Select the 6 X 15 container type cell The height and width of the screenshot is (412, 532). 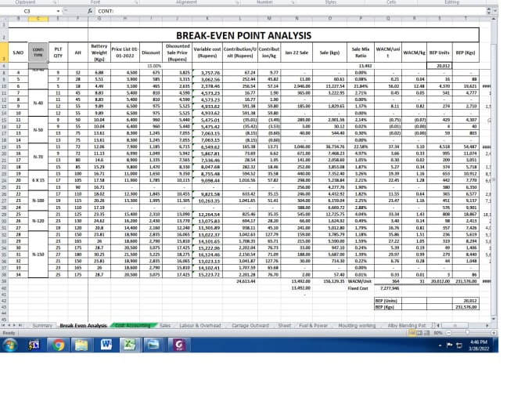pyautogui.click(x=38, y=180)
